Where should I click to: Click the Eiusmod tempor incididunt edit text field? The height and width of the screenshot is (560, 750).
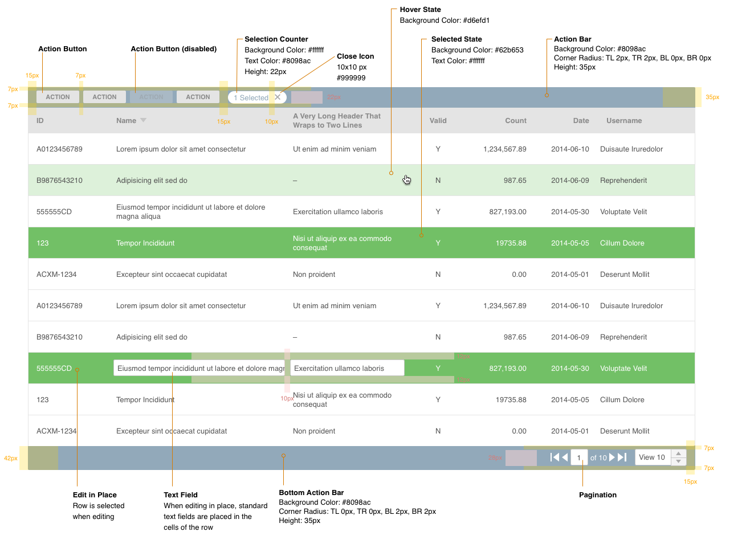[199, 369]
